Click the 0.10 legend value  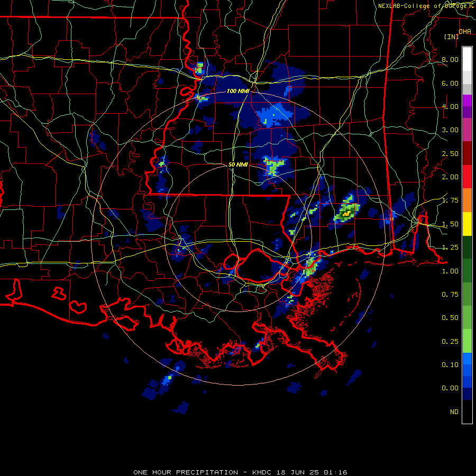pyautogui.click(x=450, y=365)
